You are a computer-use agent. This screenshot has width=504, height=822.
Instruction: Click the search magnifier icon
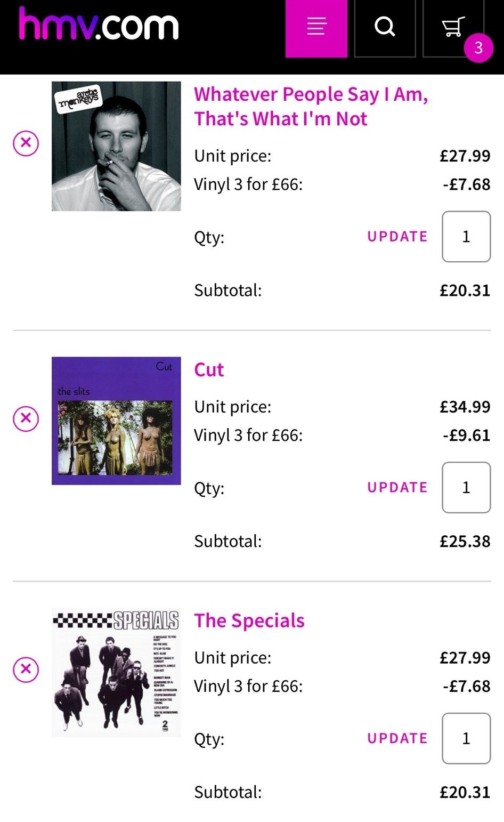pos(385,27)
